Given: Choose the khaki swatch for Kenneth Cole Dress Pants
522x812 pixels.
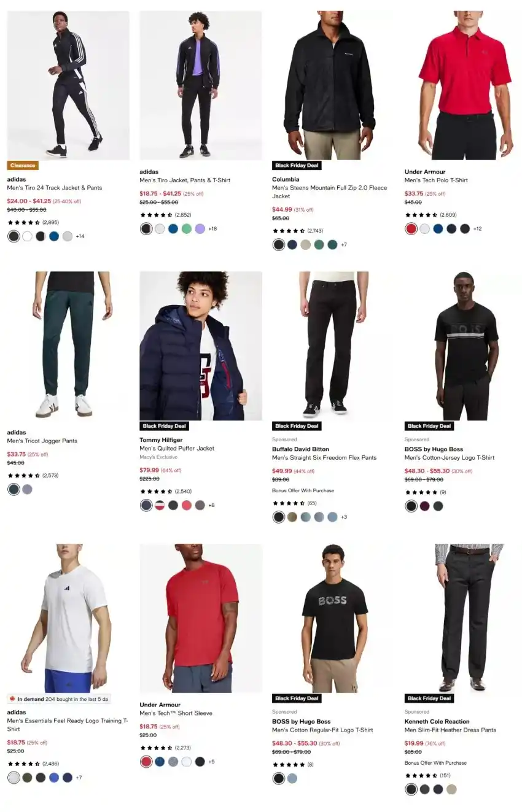Looking at the screenshot, I should coord(452,789).
